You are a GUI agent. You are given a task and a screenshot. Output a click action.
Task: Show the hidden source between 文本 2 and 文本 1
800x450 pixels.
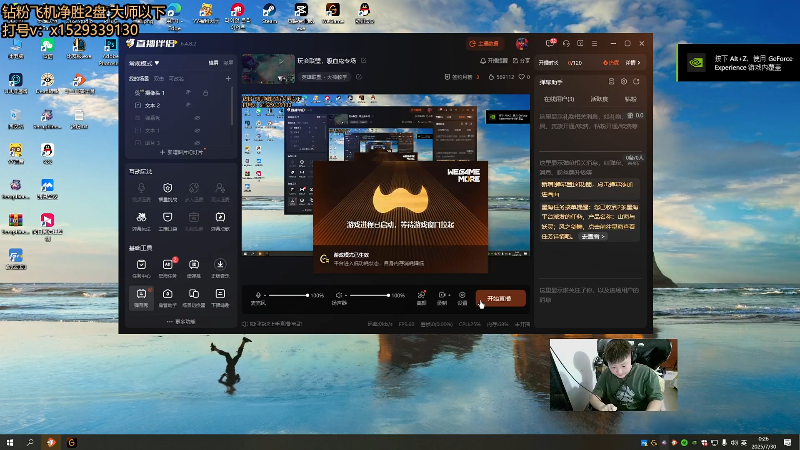pos(197,118)
